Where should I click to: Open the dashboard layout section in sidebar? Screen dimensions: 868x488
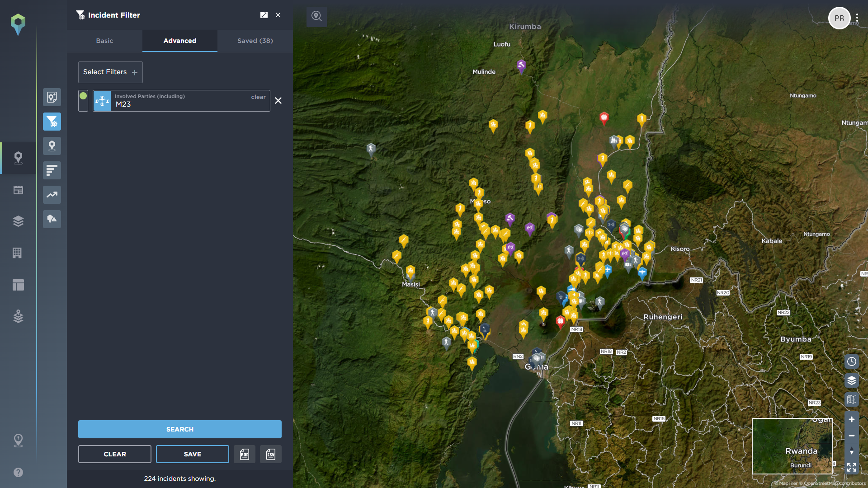(18, 285)
